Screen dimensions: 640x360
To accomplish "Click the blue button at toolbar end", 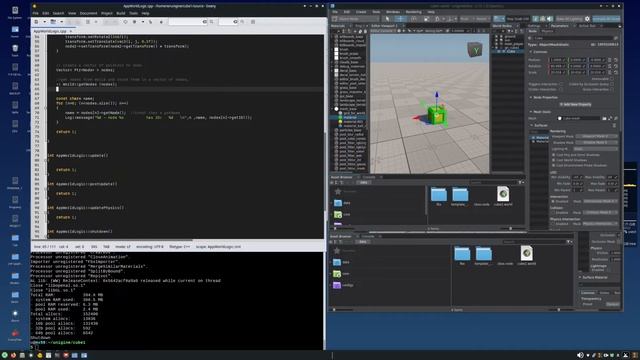I will 606,19.
